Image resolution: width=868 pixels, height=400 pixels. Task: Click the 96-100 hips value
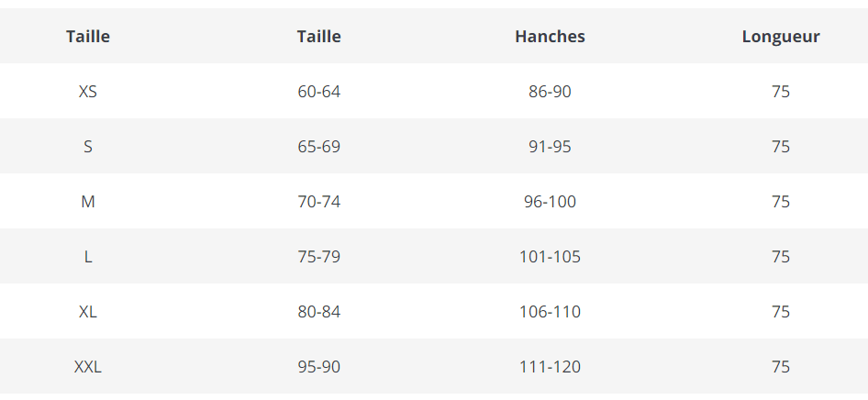(x=550, y=202)
